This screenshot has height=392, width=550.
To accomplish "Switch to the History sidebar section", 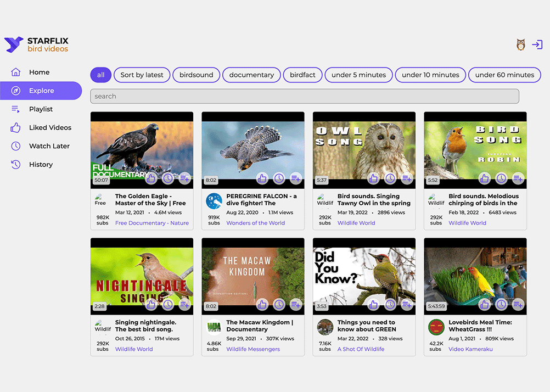I will coord(41,164).
